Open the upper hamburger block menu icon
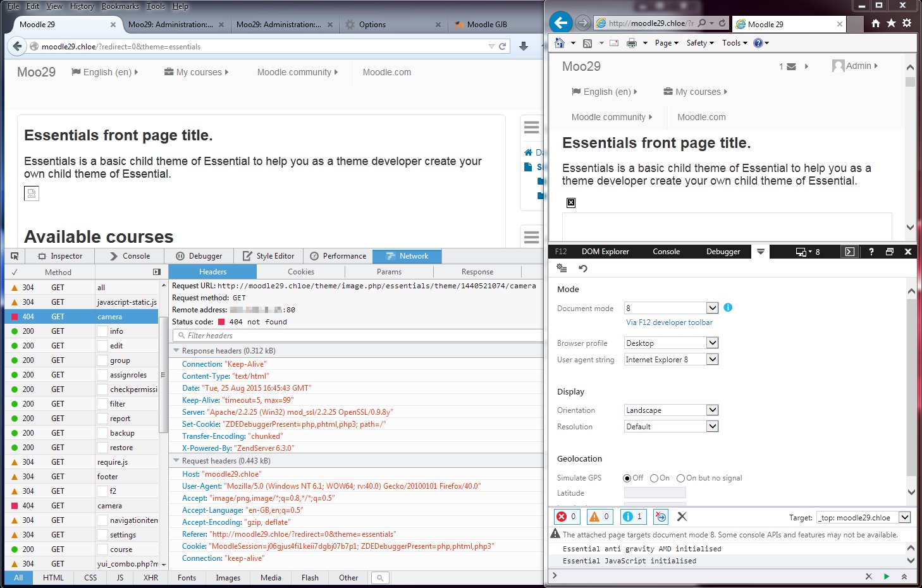 click(532, 128)
